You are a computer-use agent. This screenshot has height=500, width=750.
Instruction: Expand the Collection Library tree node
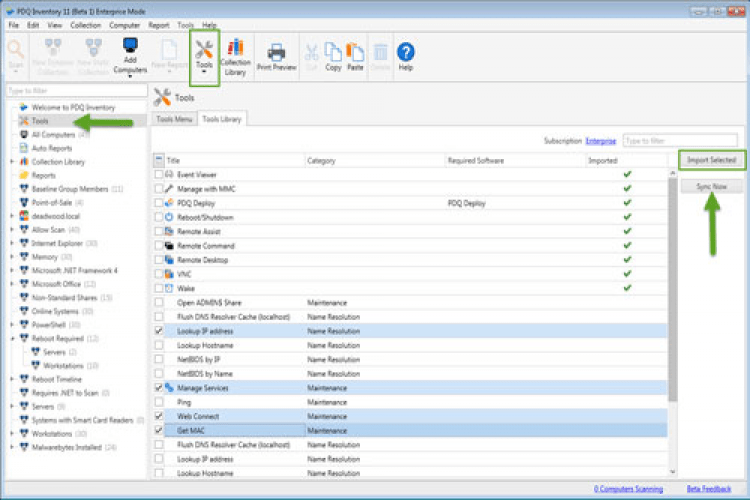click(x=12, y=161)
